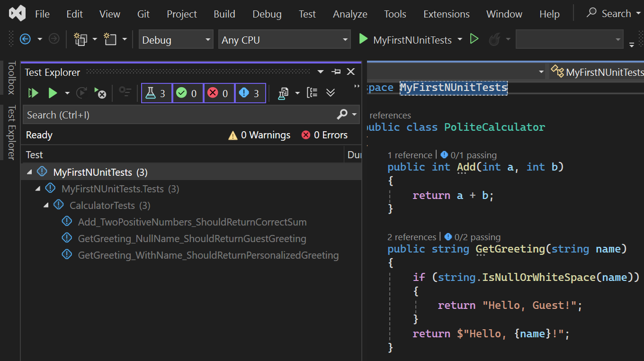Open the Any CPU platform dropdown
This screenshot has height=361, width=644.
click(284, 40)
